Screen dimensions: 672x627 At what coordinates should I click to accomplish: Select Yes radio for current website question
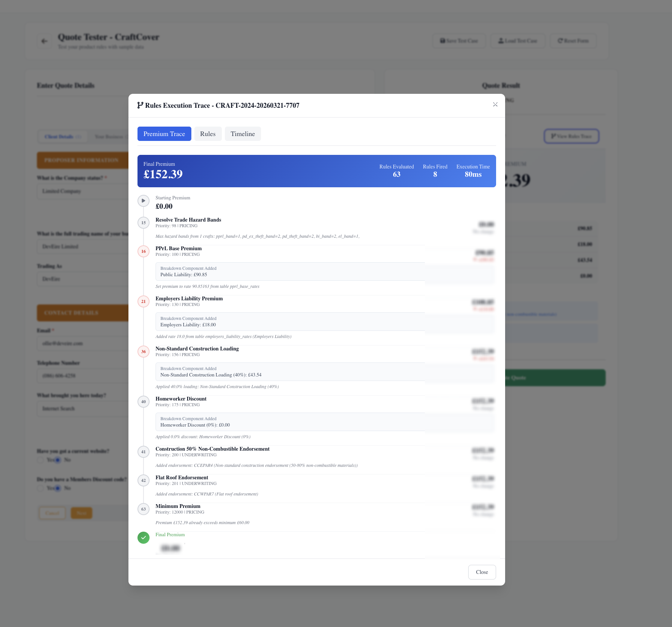click(x=40, y=460)
